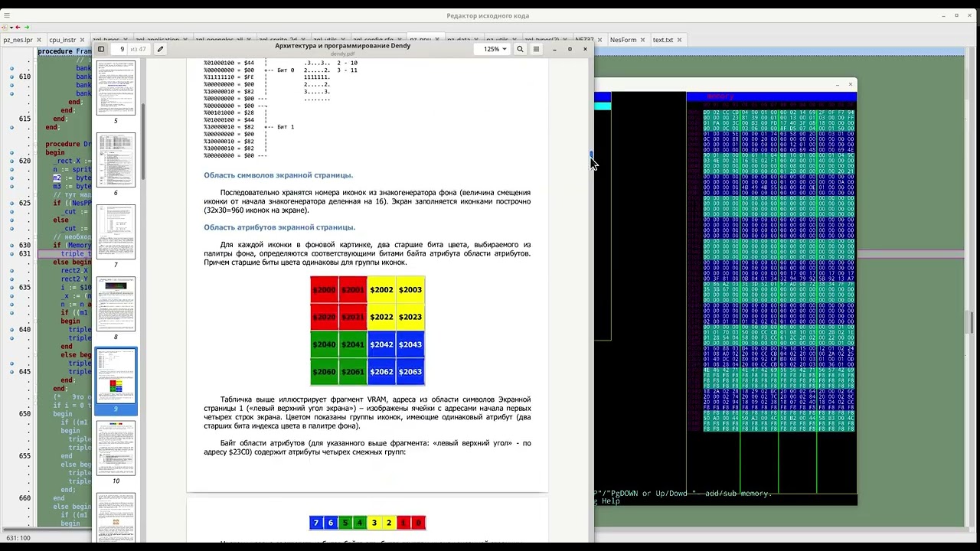Open the PDF search magnifier
This screenshot has width=980, height=551.
pyautogui.click(x=520, y=49)
